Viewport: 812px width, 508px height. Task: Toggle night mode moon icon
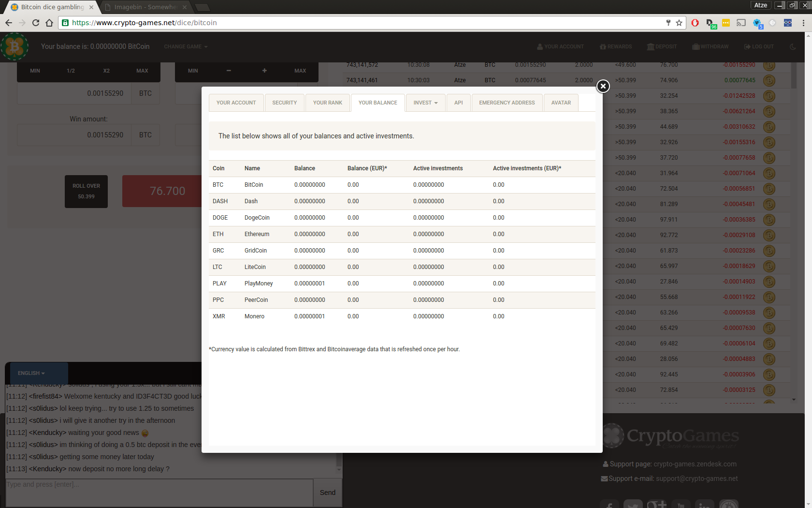[793, 46]
